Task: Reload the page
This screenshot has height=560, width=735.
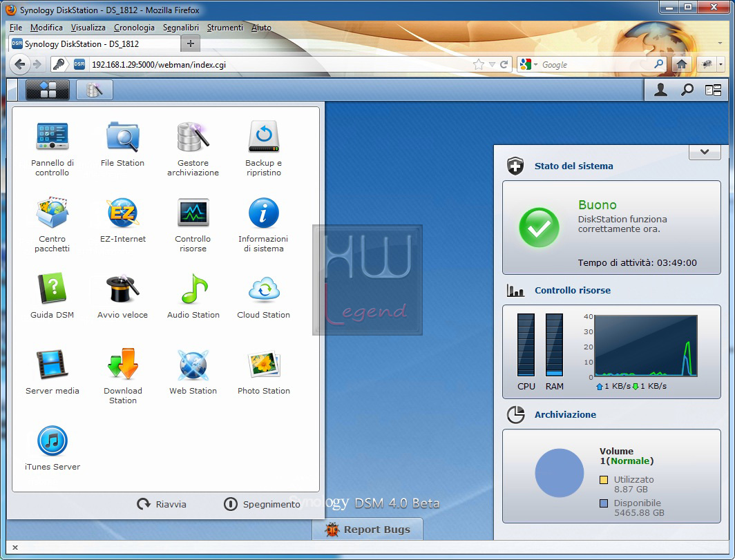Action: 504,64
